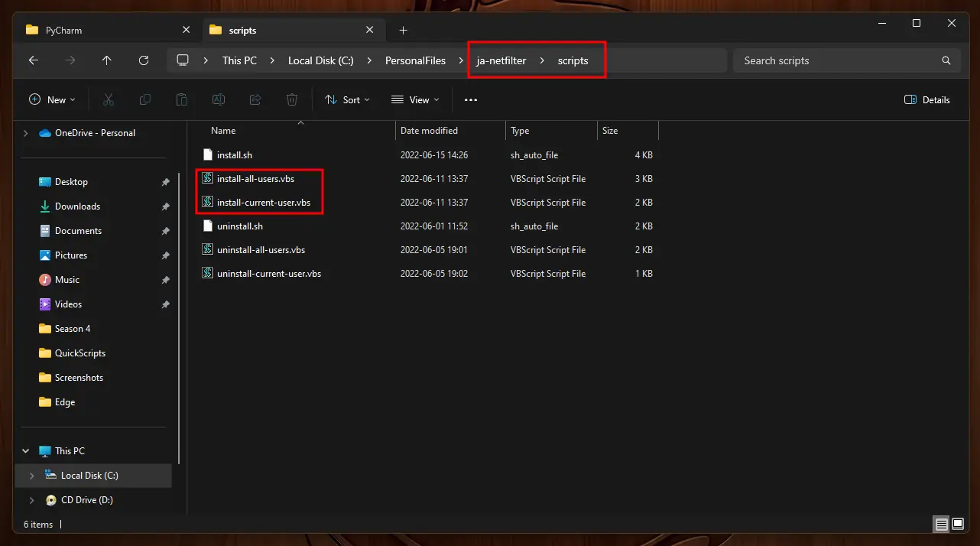Click the Rename icon
This screenshot has height=546, width=980.
point(218,99)
